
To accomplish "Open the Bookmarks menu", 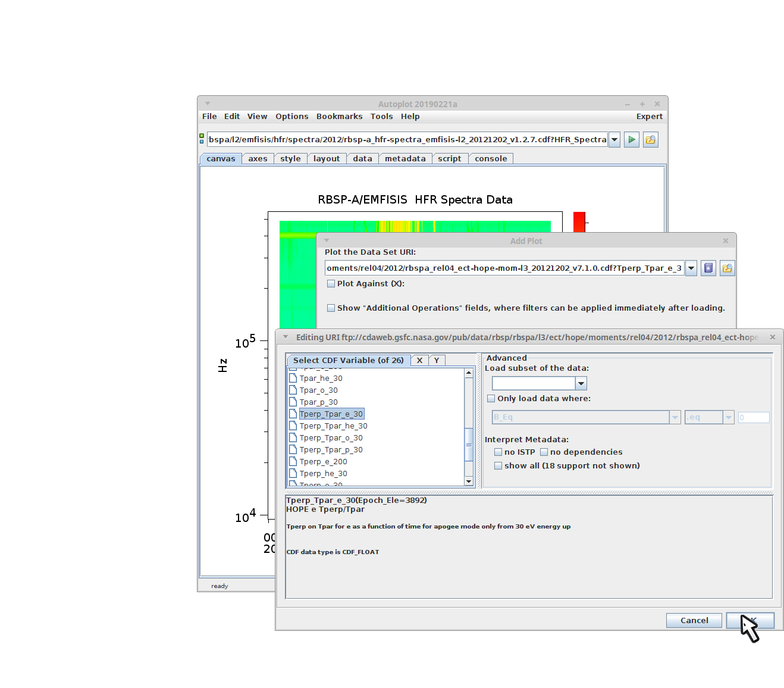I will click(339, 117).
